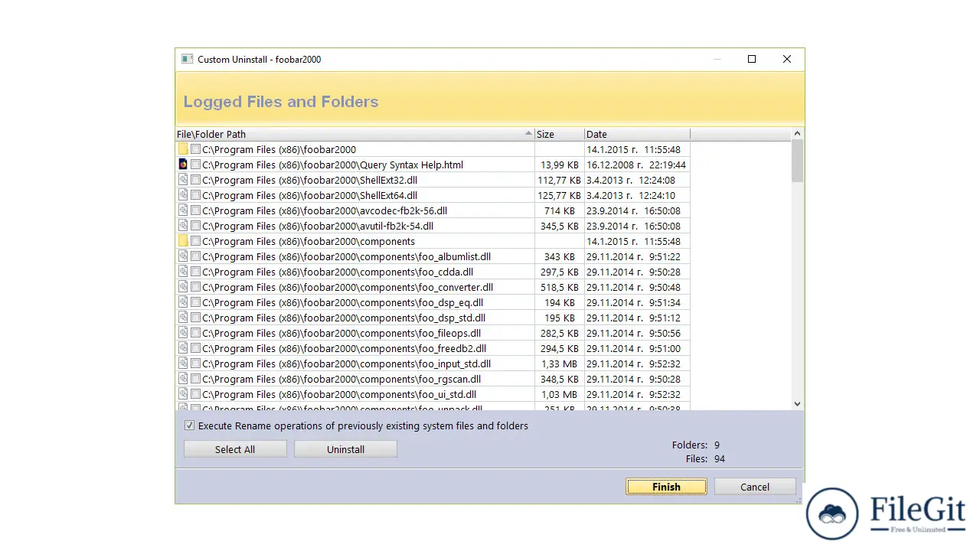Check the foo_fileops.dll checkbox
Viewport: 980px width, 551px height.
coord(196,333)
